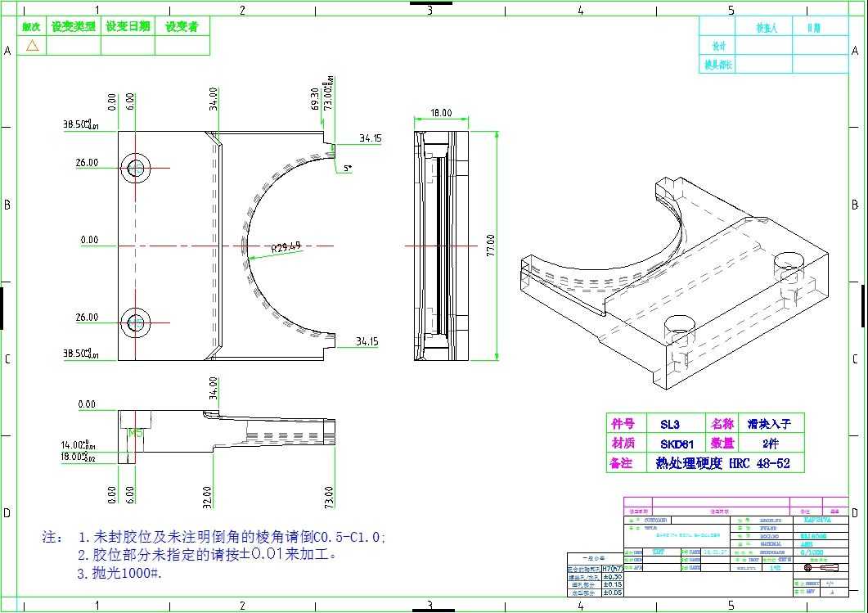
Task: Click the center mark crosshair of the upper hole
Action: [x=135, y=168]
